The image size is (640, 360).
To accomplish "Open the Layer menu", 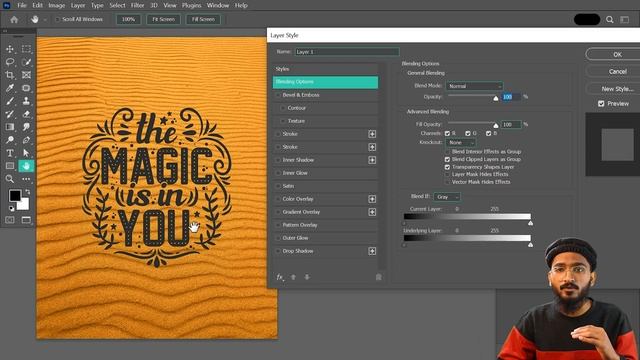I will pyautogui.click(x=78, y=5).
